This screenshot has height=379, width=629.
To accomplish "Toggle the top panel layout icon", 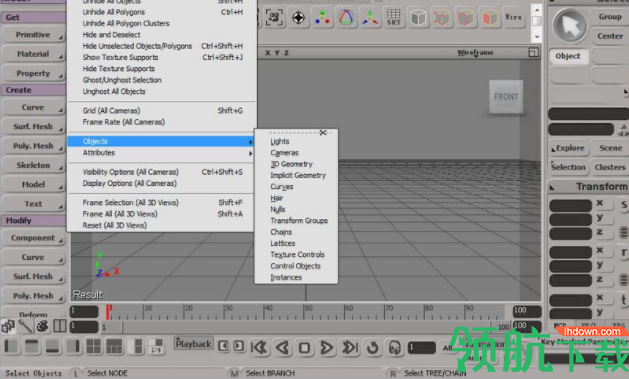I will tap(31, 346).
